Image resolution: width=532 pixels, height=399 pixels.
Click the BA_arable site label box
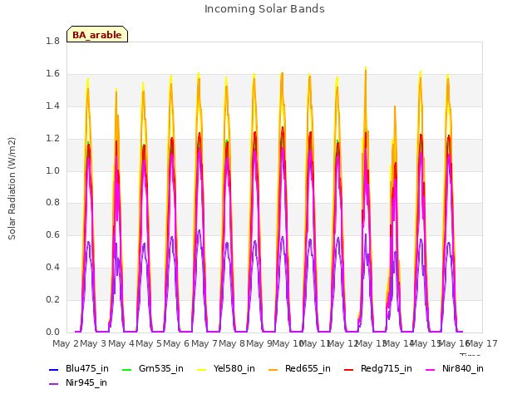tap(97, 34)
